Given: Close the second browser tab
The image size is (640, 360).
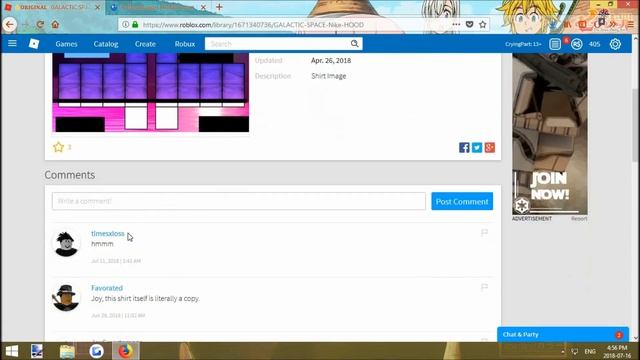Looking at the screenshot, I should click(x=203, y=7).
